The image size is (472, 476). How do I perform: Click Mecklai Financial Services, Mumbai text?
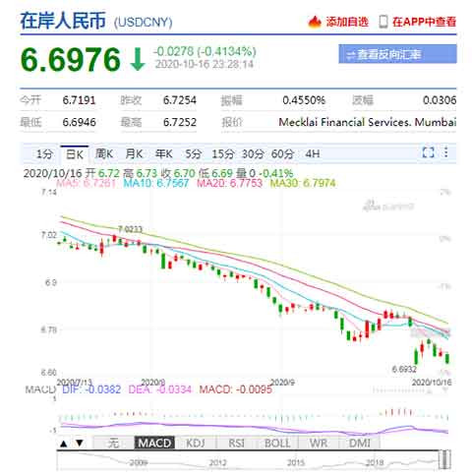tap(368, 122)
